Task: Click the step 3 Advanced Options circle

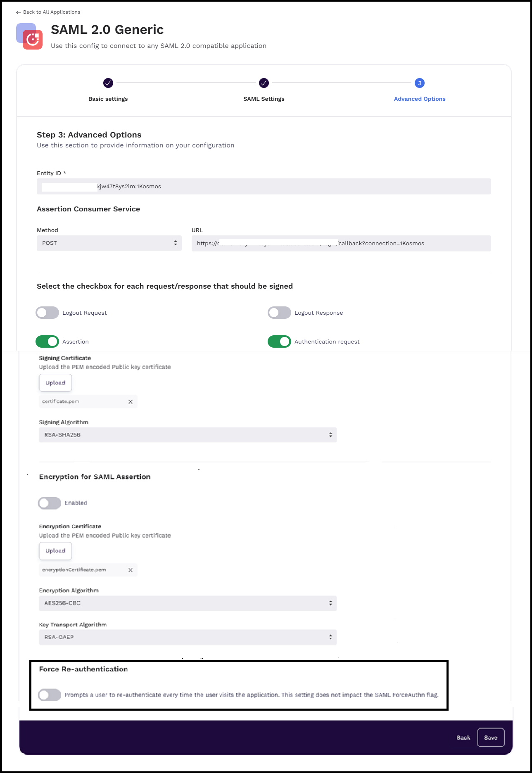Action: (419, 83)
